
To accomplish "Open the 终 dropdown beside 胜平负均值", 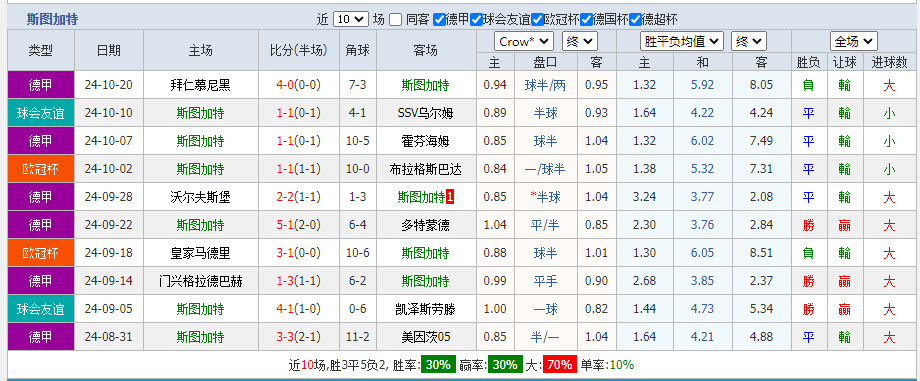I will pyautogui.click(x=749, y=41).
